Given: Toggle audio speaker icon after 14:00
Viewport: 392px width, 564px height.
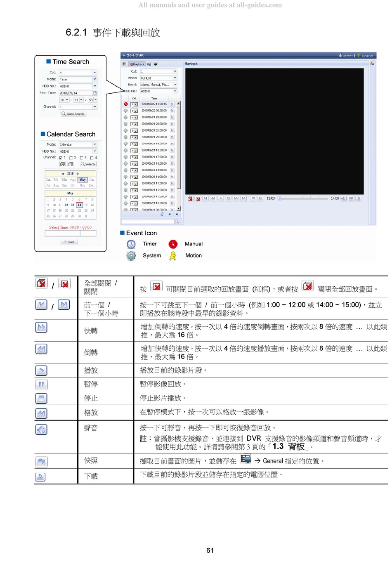Looking at the screenshot, I should click(x=343, y=198).
